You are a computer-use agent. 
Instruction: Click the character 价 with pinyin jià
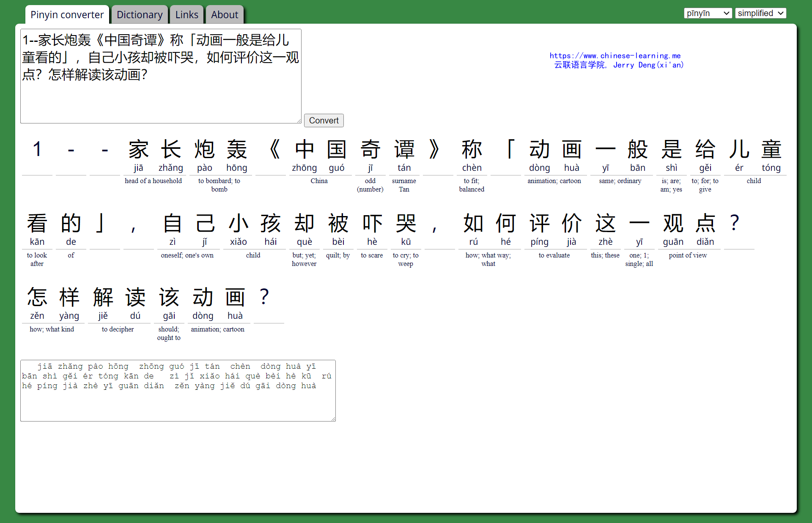point(571,223)
